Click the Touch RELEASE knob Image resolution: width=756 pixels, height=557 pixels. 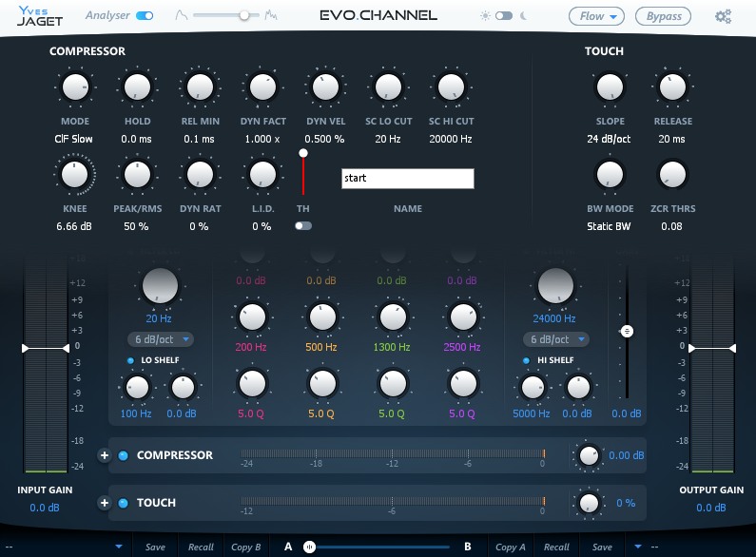point(672,87)
